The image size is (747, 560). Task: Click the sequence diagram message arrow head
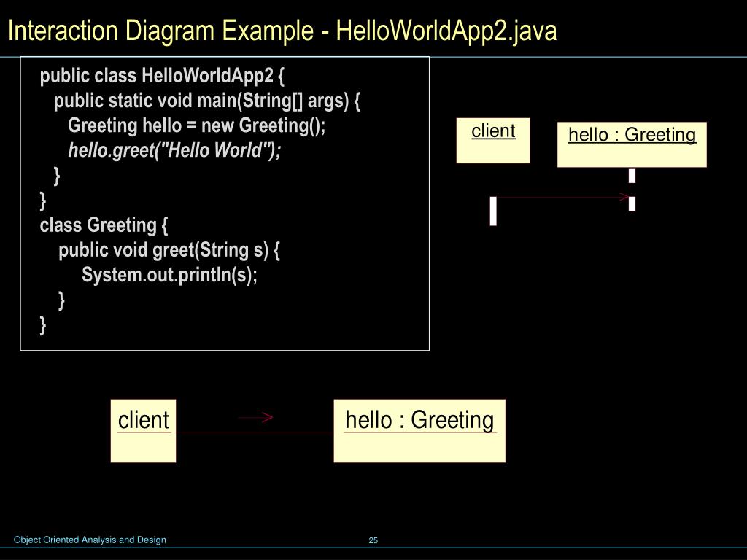tap(624, 197)
